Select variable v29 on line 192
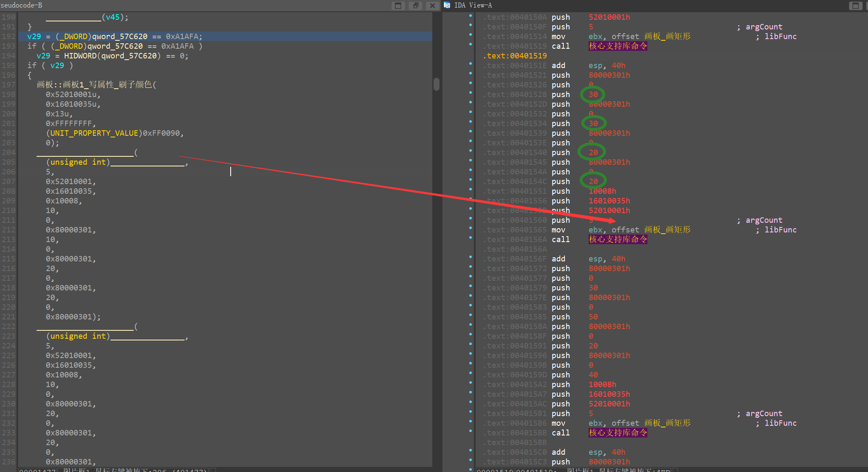 point(34,37)
